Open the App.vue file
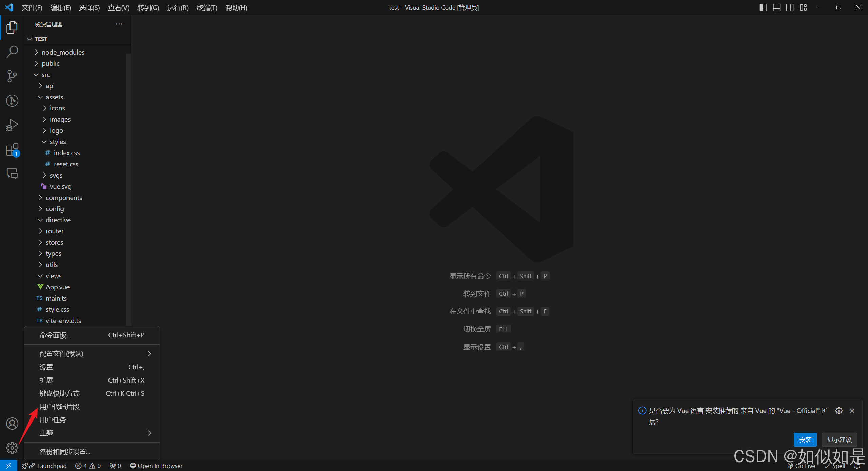Screen dimensions: 868x471 (x=58, y=287)
